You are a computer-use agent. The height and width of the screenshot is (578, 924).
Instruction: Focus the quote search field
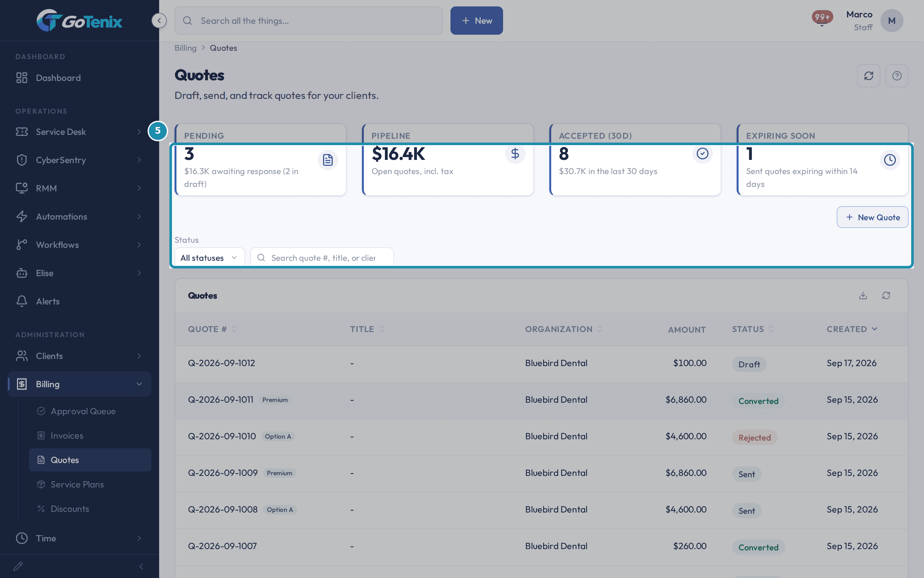(322, 258)
